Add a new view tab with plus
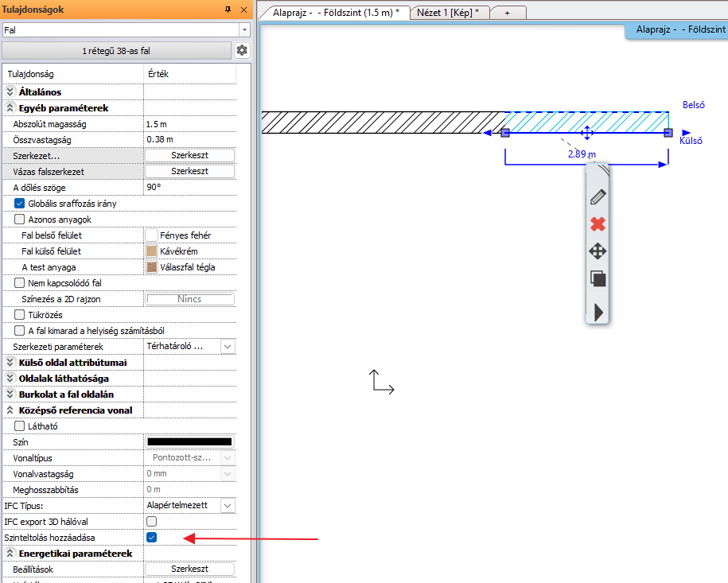728x583 pixels. pos(508,13)
